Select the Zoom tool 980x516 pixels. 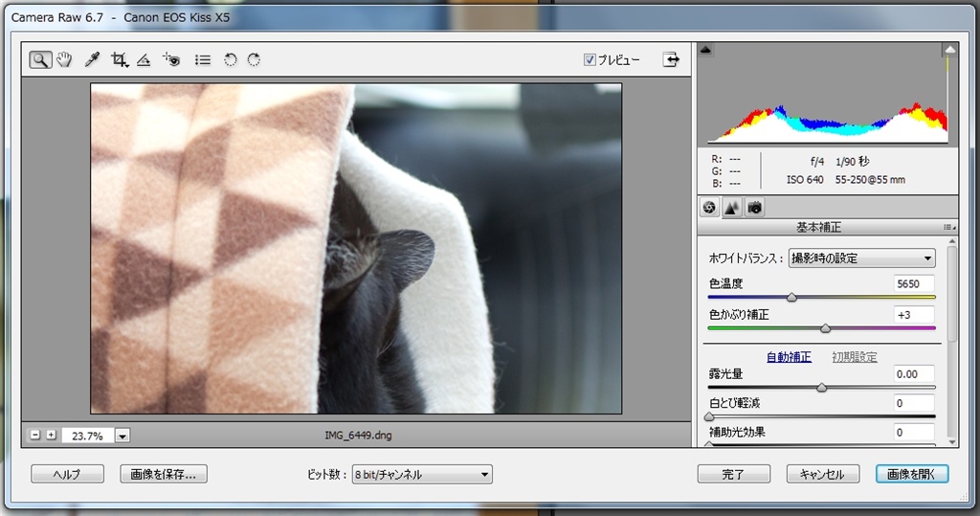pos(39,59)
